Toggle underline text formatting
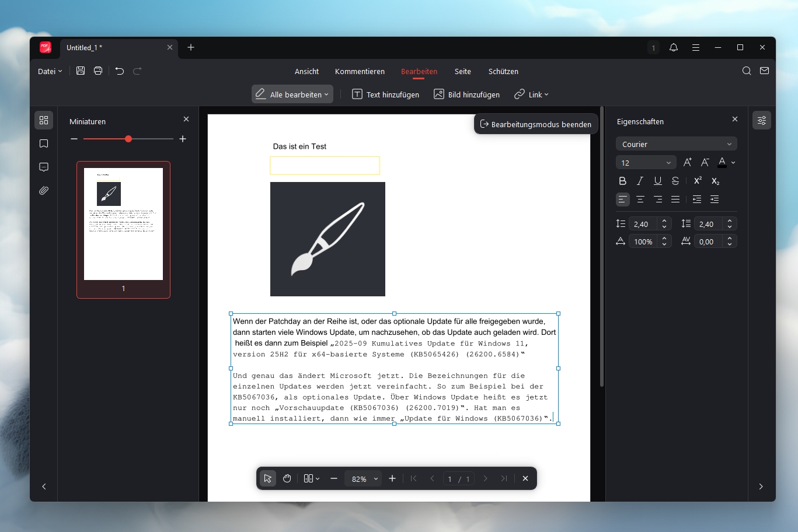 [x=658, y=181]
